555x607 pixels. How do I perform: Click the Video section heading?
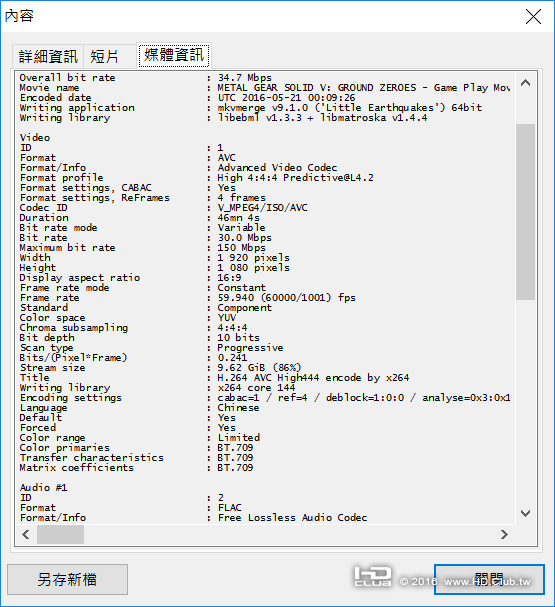point(35,137)
